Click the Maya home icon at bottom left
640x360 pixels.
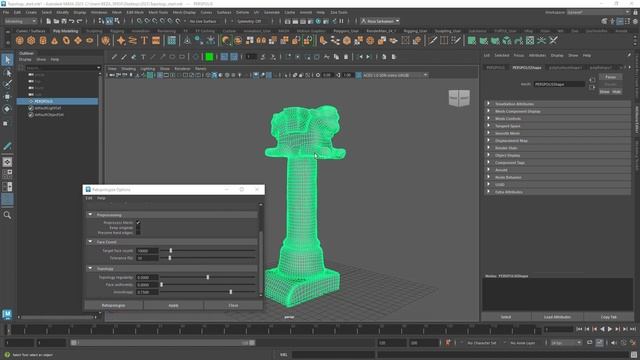(x=7, y=314)
